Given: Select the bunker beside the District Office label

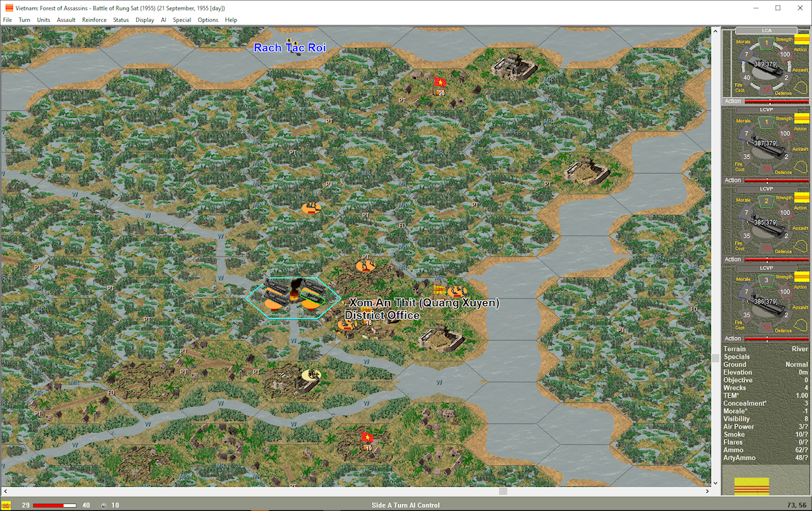Looking at the screenshot, I should [x=442, y=337].
